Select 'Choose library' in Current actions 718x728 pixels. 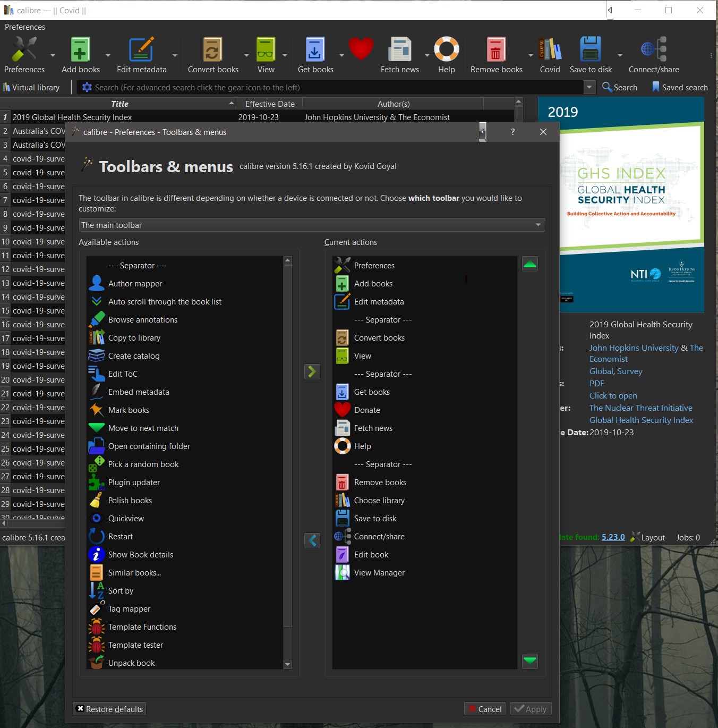[379, 501]
